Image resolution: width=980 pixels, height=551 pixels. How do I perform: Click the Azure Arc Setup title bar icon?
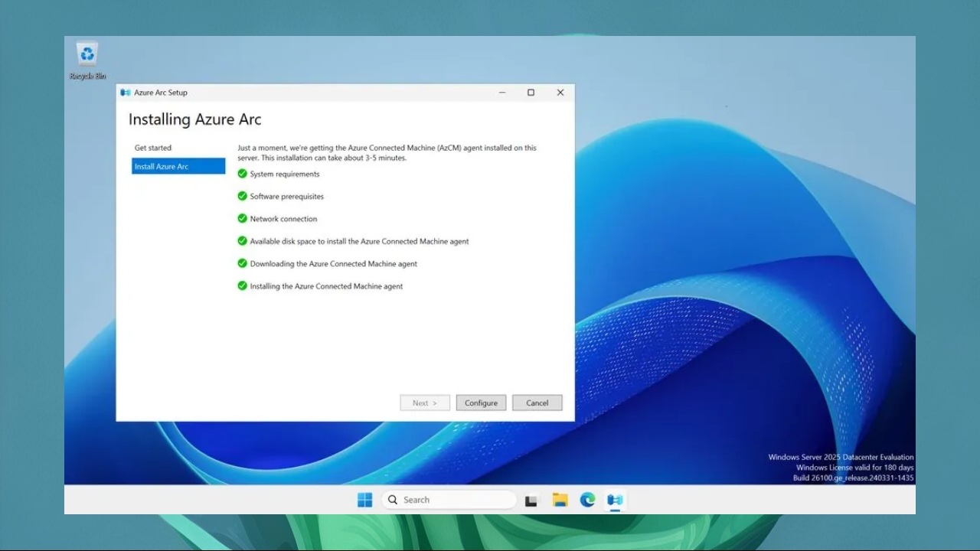coord(126,93)
